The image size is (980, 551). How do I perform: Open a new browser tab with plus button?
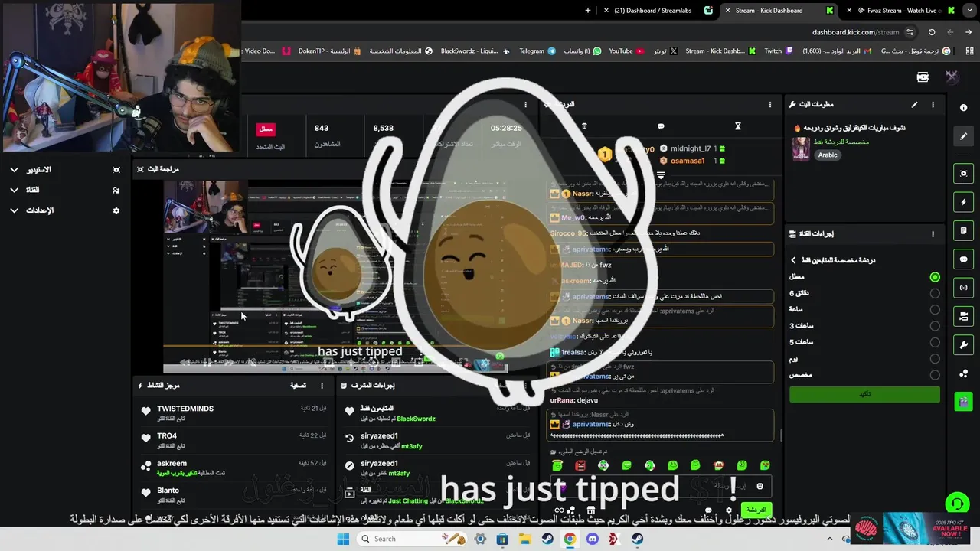pos(587,11)
